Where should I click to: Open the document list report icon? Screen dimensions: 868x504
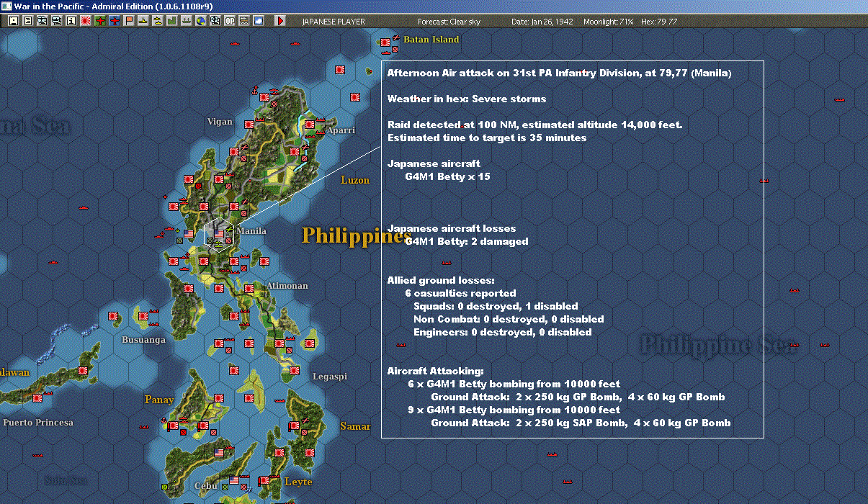coord(27,21)
